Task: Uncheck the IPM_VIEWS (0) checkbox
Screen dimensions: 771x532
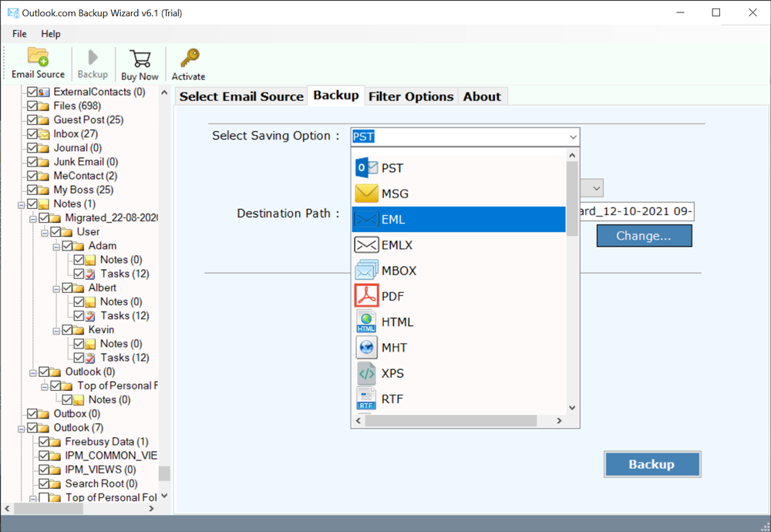Action: (44, 470)
